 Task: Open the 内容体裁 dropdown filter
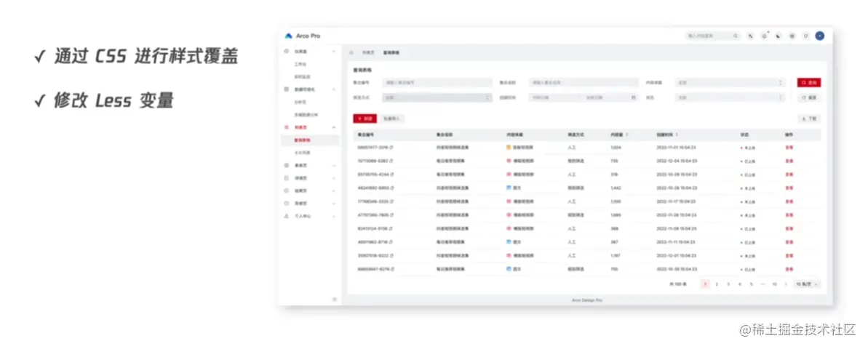tap(730, 82)
